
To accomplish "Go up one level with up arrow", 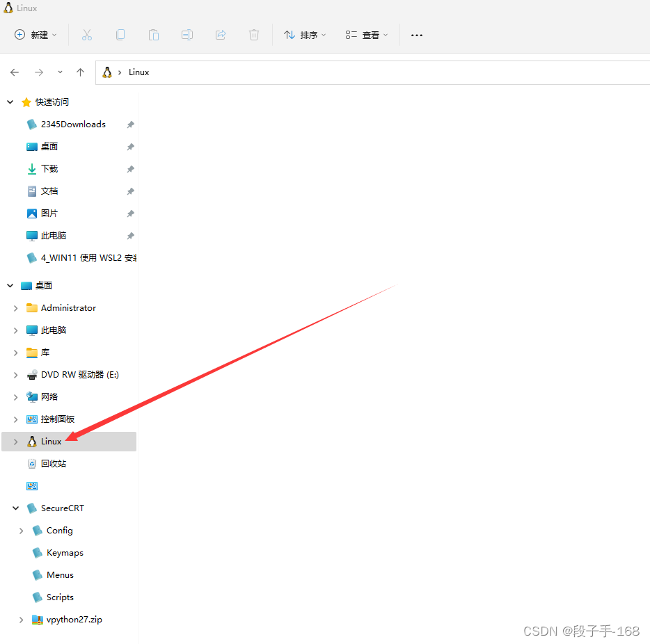I will (x=81, y=72).
